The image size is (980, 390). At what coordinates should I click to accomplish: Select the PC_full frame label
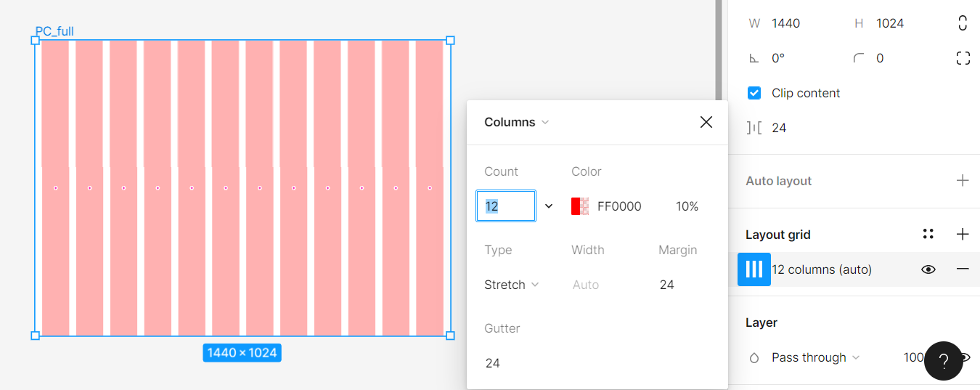[54, 31]
